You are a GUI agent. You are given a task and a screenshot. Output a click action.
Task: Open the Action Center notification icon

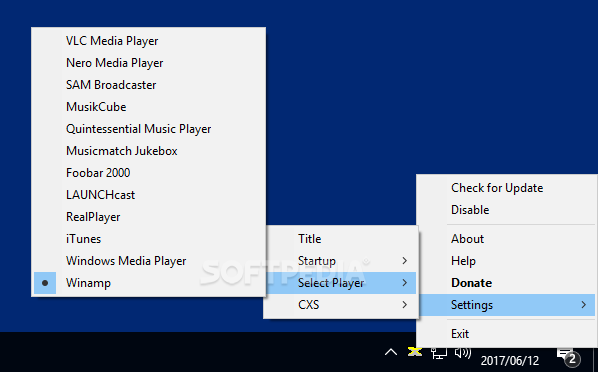[x=568, y=357]
